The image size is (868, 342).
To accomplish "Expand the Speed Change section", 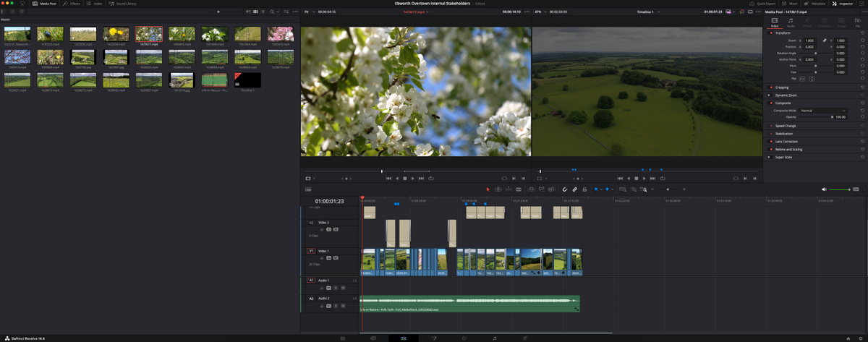I will (x=786, y=126).
